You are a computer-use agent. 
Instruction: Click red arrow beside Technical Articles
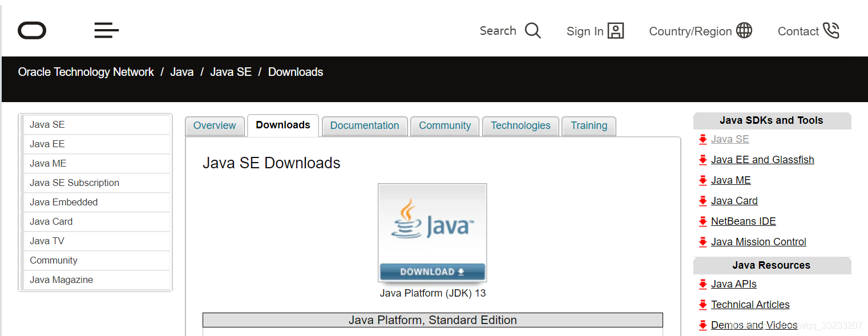click(x=703, y=305)
